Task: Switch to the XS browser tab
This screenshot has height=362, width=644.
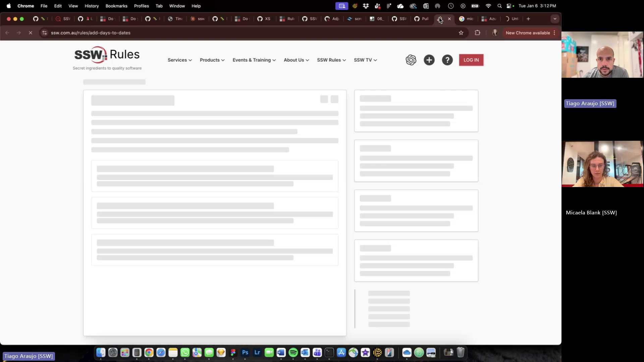Action: [265, 19]
